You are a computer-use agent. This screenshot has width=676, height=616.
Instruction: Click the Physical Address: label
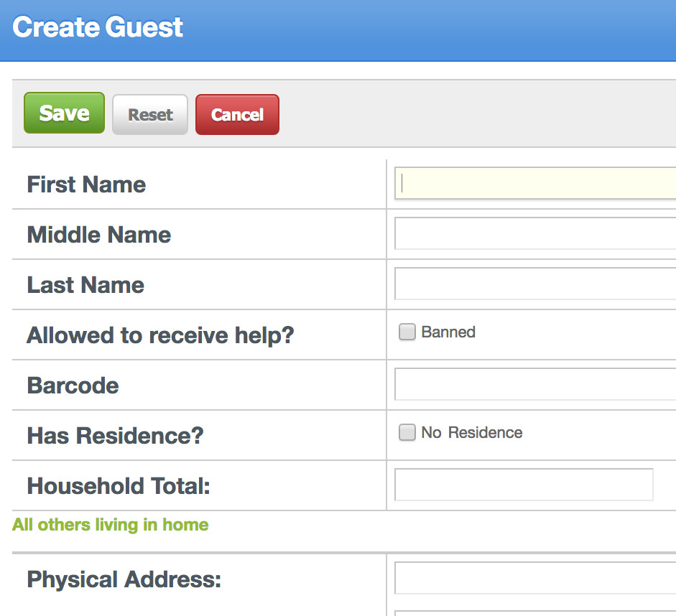pyautogui.click(x=124, y=579)
